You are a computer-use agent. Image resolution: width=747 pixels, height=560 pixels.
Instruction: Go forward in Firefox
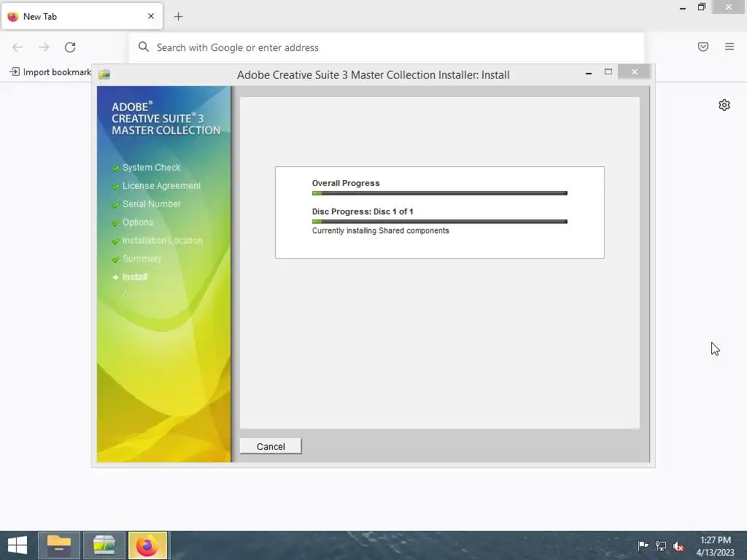click(44, 47)
